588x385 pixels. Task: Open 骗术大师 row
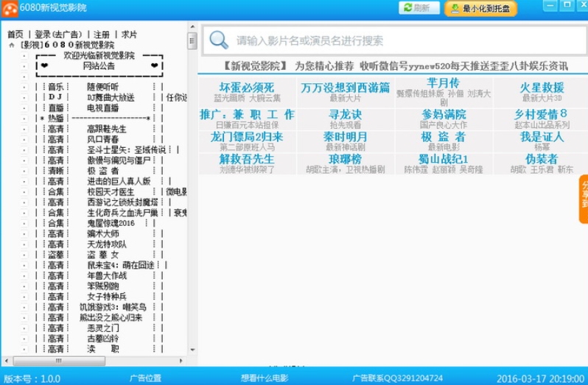pyautogui.click(x=102, y=233)
